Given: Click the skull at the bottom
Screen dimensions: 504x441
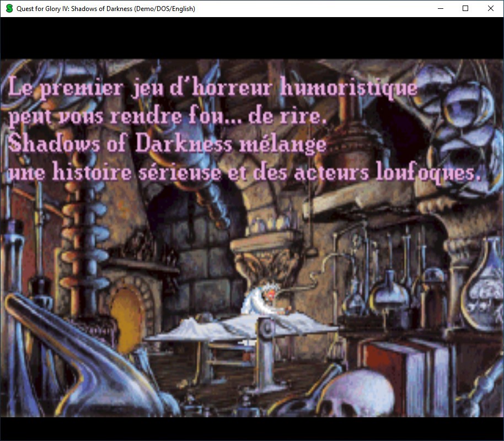Looking at the screenshot, I should click(355, 395).
